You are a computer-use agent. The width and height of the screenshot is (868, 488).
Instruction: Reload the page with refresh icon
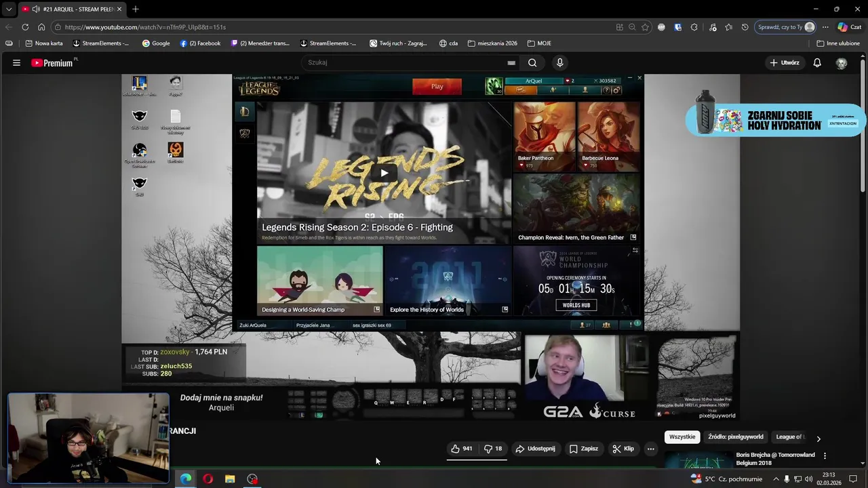pos(25,27)
